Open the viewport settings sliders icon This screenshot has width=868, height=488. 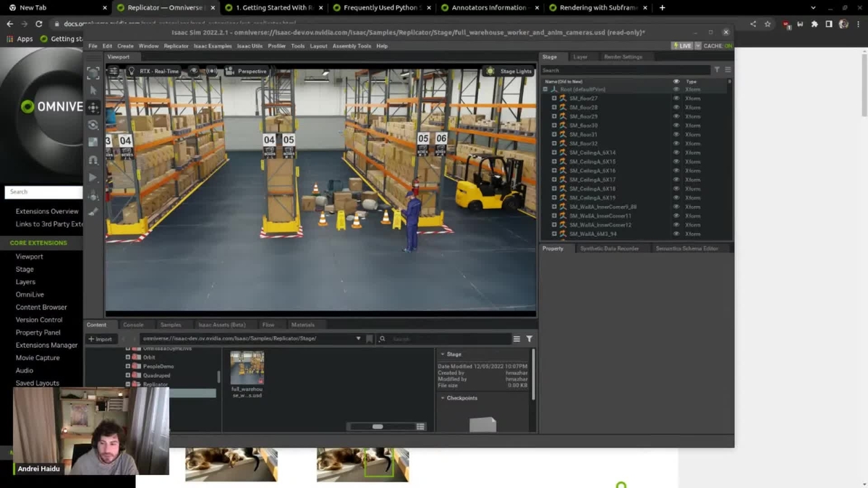(x=114, y=72)
